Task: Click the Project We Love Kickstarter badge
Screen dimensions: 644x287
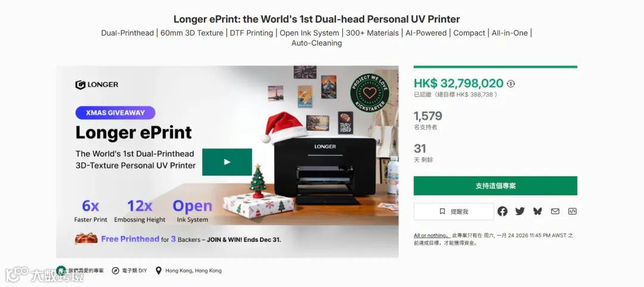Action: coord(370,93)
